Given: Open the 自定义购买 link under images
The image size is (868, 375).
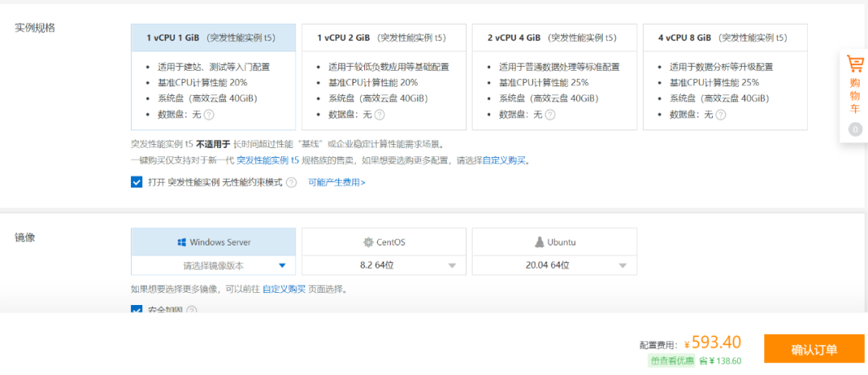Looking at the screenshot, I should pos(284,289).
